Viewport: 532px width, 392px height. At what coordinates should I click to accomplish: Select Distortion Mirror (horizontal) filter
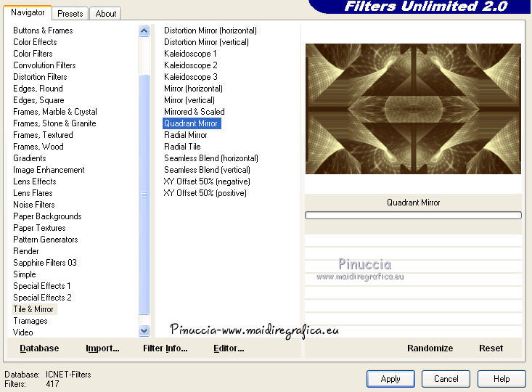coord(210,30)
